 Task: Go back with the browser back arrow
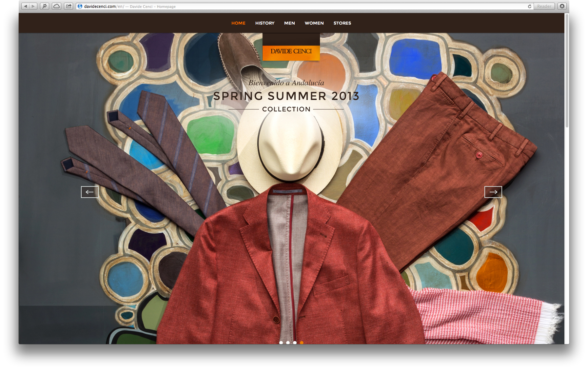point(25,6)
